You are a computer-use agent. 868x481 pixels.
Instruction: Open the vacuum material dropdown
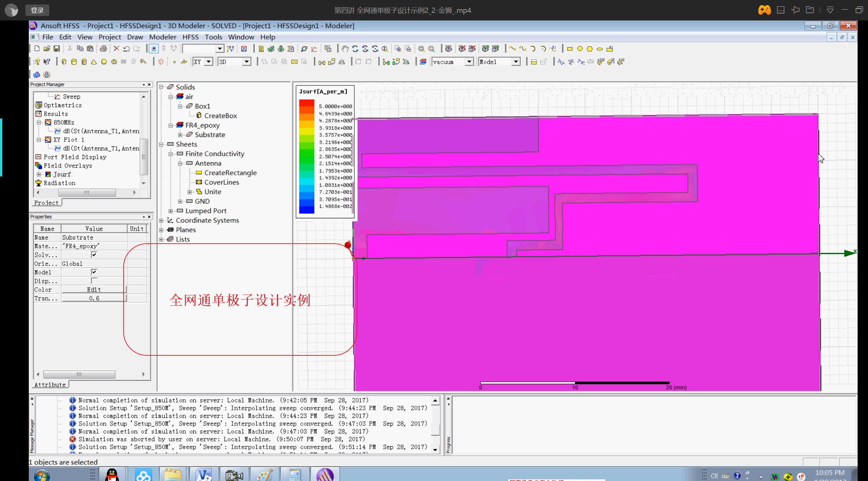[x=469, y=62]
